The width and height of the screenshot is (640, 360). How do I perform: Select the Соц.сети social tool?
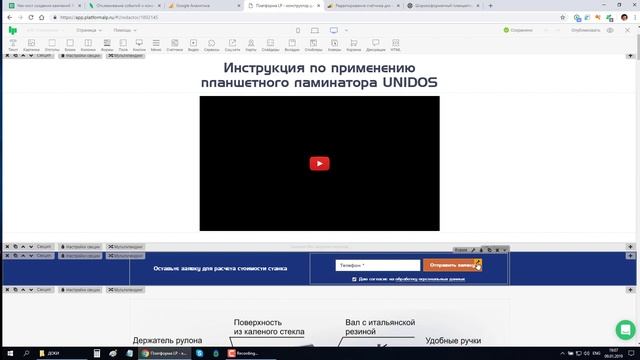[x=232, y=45]
